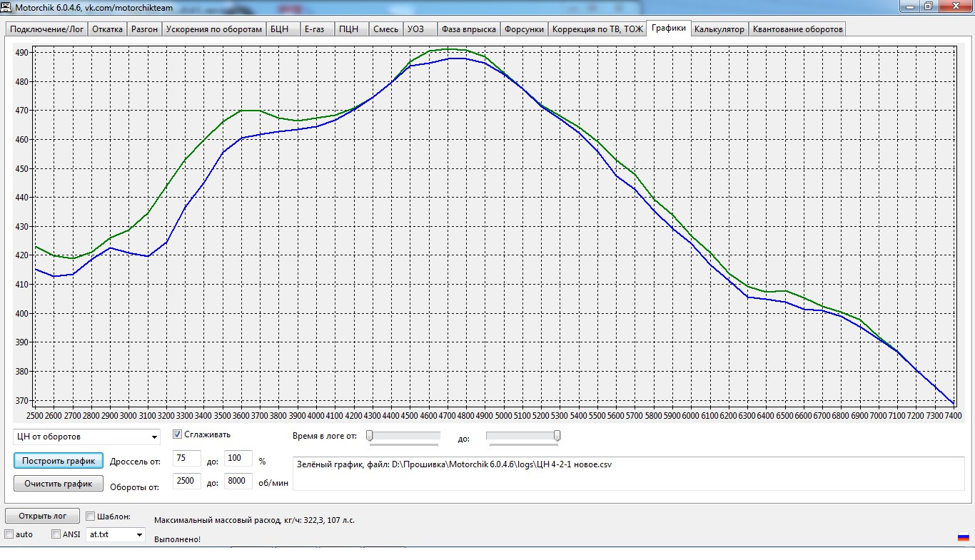Viewport: 975px width, 560px height.
Task: Click the Дроссель от field showing 75
Action: click(187, 458)
